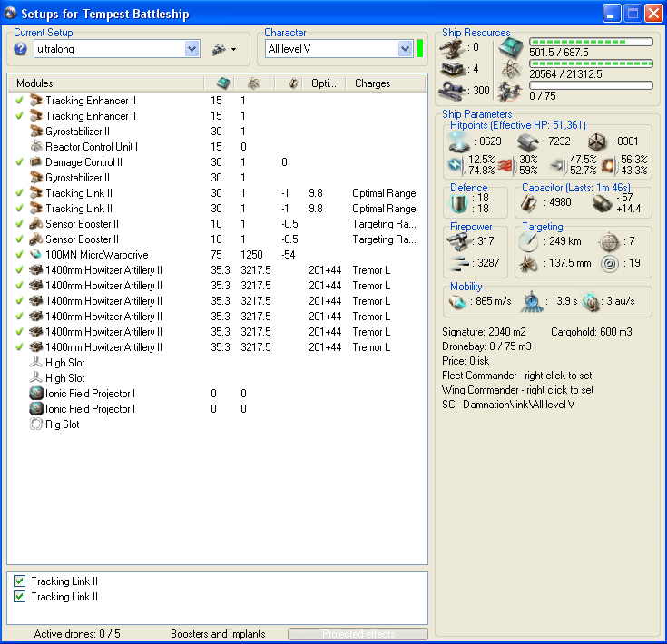667x644 pixels.
Task: Click the shield hitpoints icon
Action: (x=459, y=141)
